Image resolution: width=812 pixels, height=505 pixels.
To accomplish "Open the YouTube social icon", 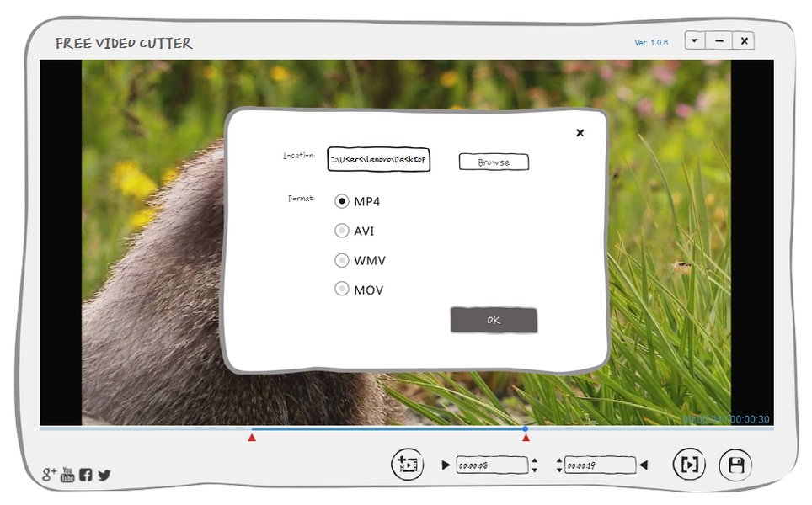I will pyautogui.click(x=67, y=474).
